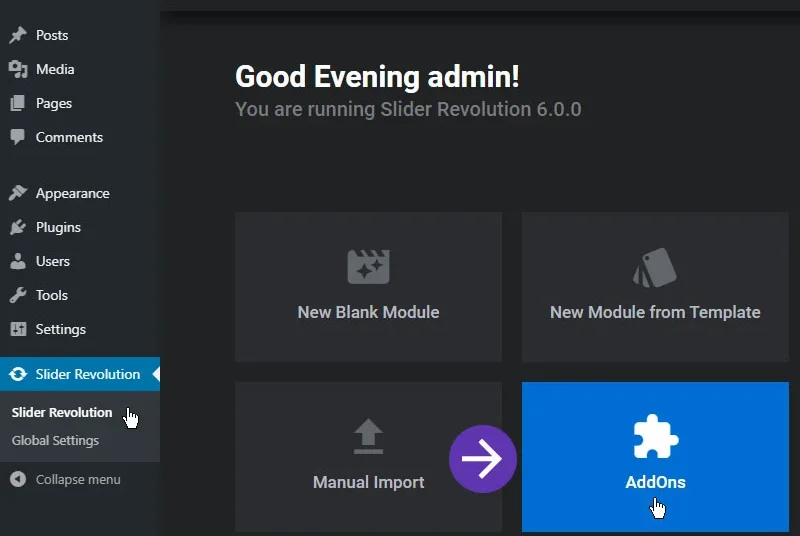This screenshot has width=800, height=536.
Task: Open the Media menu item
Action: (x=80, y=69)
